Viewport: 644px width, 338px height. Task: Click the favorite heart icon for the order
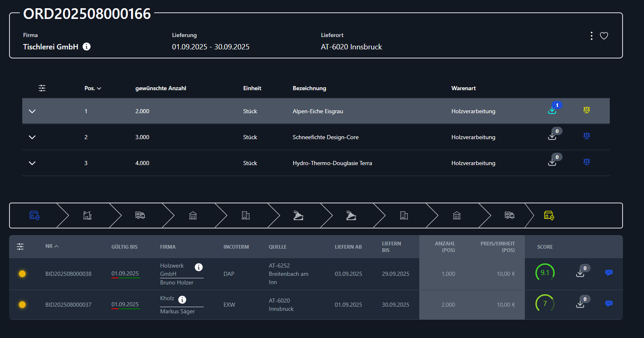click(x=604, y=36)
